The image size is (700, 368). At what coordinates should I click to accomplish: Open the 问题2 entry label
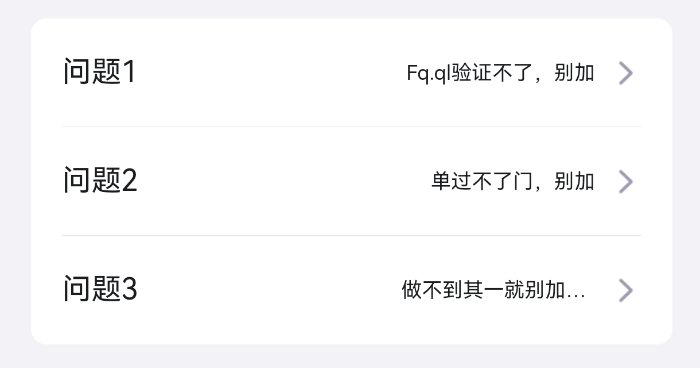(x=100, y=180)
